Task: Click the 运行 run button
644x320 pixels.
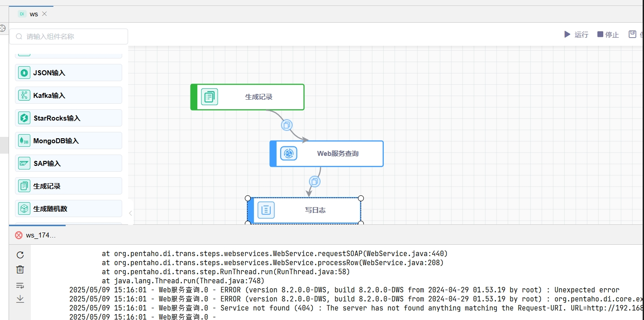Action: coord(576,34)
